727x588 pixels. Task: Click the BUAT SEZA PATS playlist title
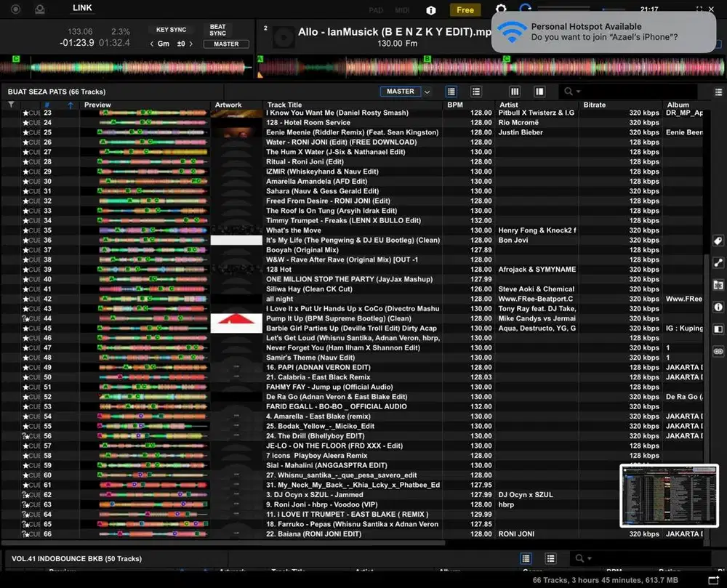pyautogui.click(x=57, y=92)
